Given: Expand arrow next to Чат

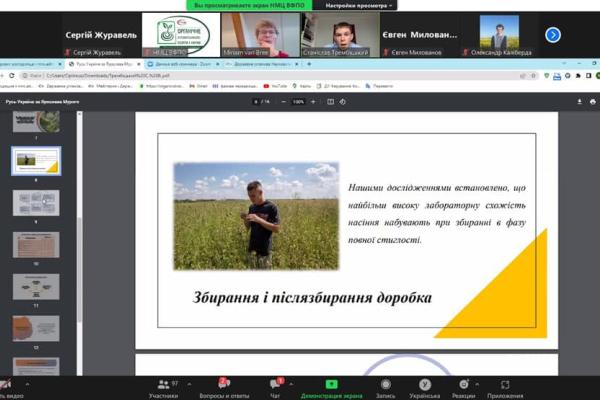Looking at the screenshot, I should click(291, 384).
